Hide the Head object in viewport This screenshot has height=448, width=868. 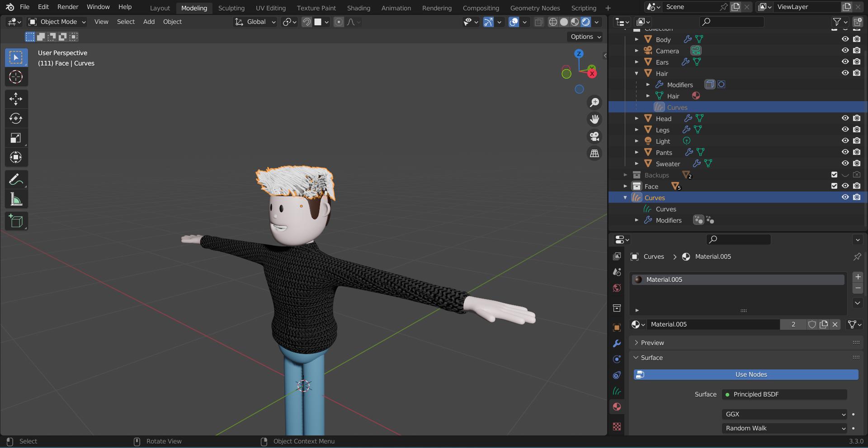coord(845,118)
